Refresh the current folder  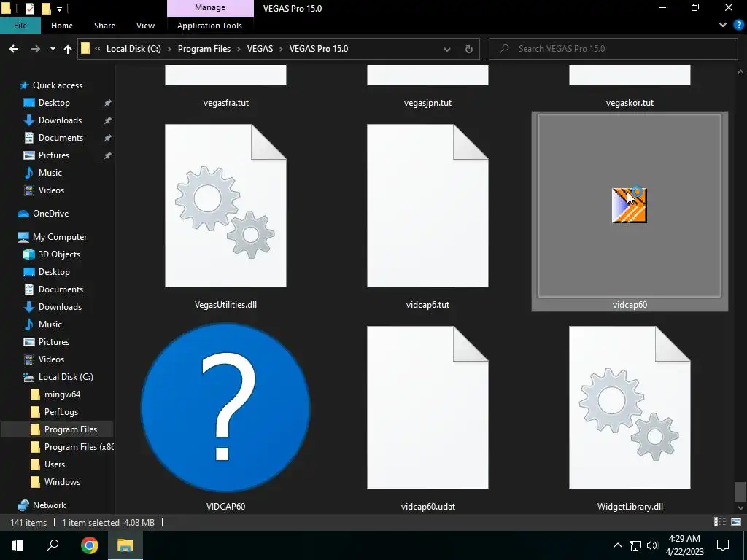(x=469, y=49)
